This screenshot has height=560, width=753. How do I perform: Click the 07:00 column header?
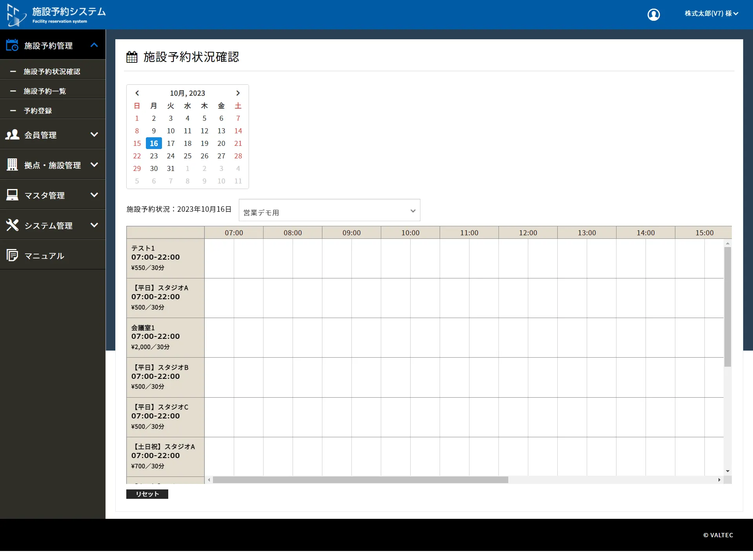point(234,233)
